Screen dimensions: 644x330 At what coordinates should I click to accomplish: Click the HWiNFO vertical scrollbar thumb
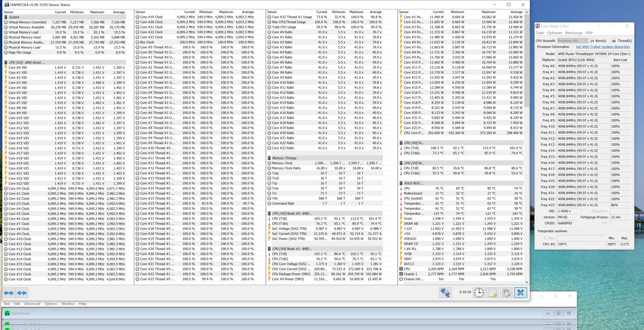(527, 60)
